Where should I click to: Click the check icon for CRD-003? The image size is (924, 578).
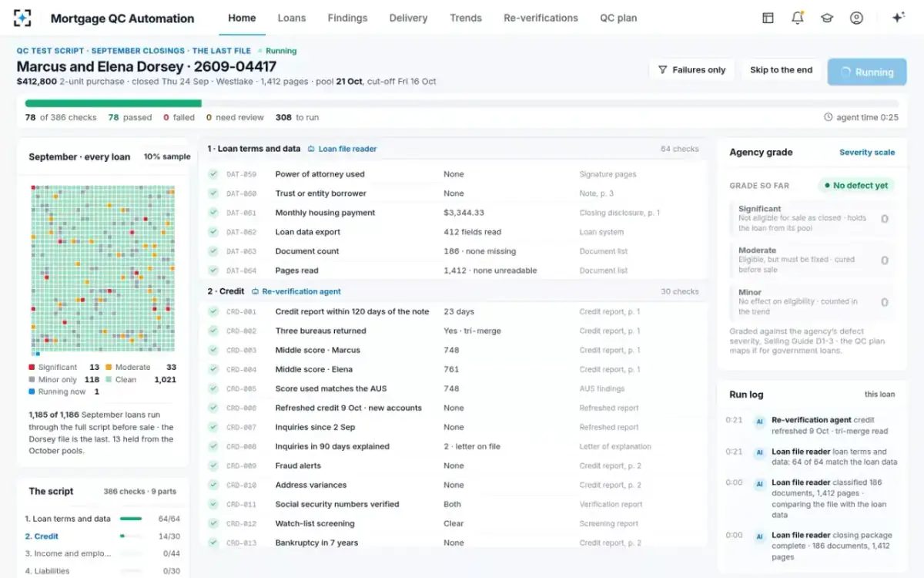(213, 350)
